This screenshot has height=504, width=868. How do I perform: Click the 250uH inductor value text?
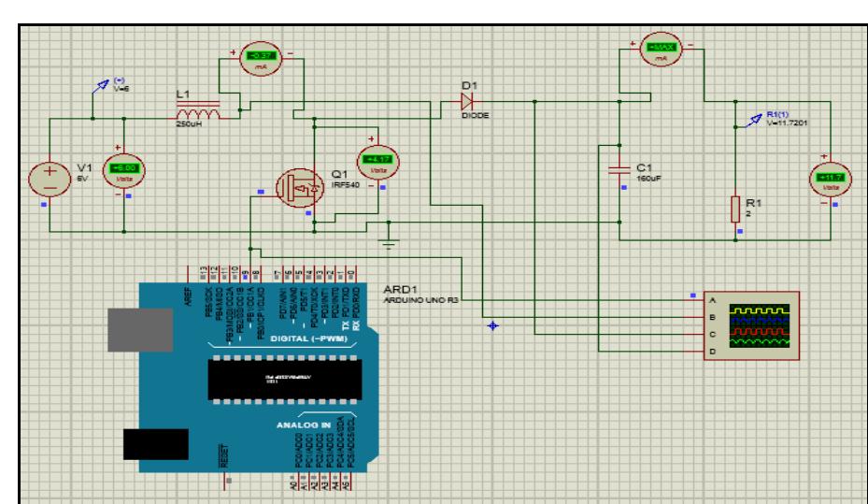[x=189, y=124]
